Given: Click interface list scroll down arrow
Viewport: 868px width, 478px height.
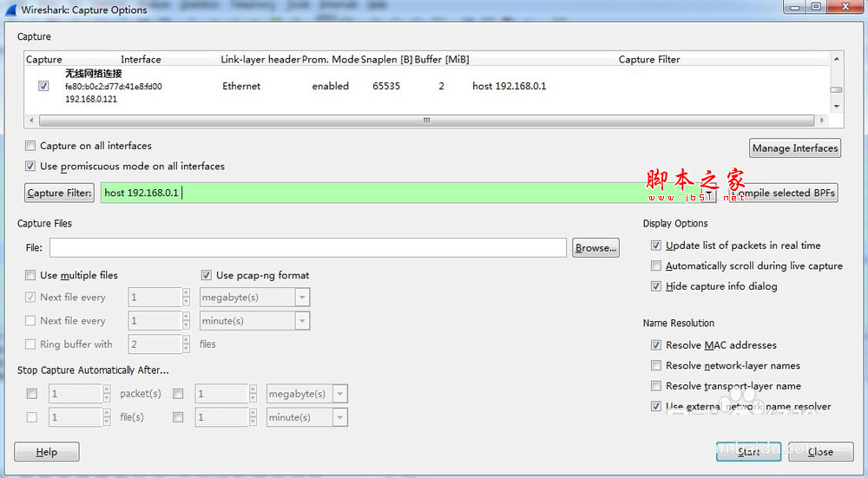Looking at the screenshot, I should click(837, 106).
